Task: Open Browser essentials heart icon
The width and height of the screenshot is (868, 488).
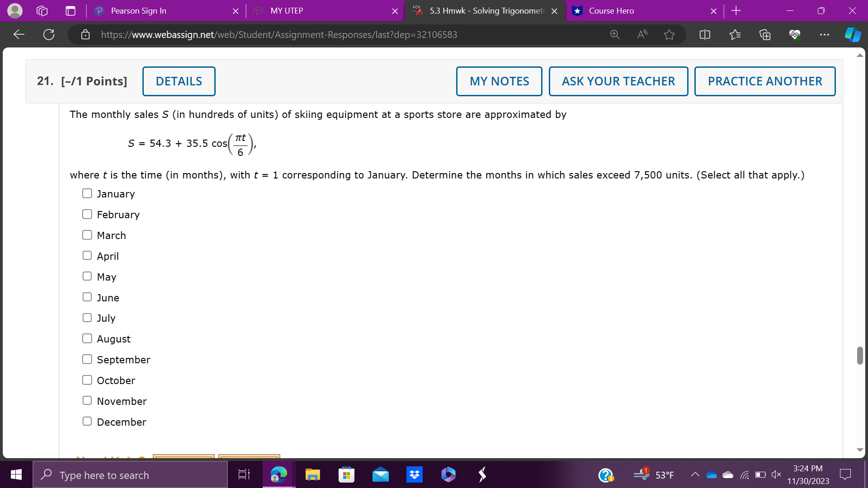Action: click(x=795, y=34)
